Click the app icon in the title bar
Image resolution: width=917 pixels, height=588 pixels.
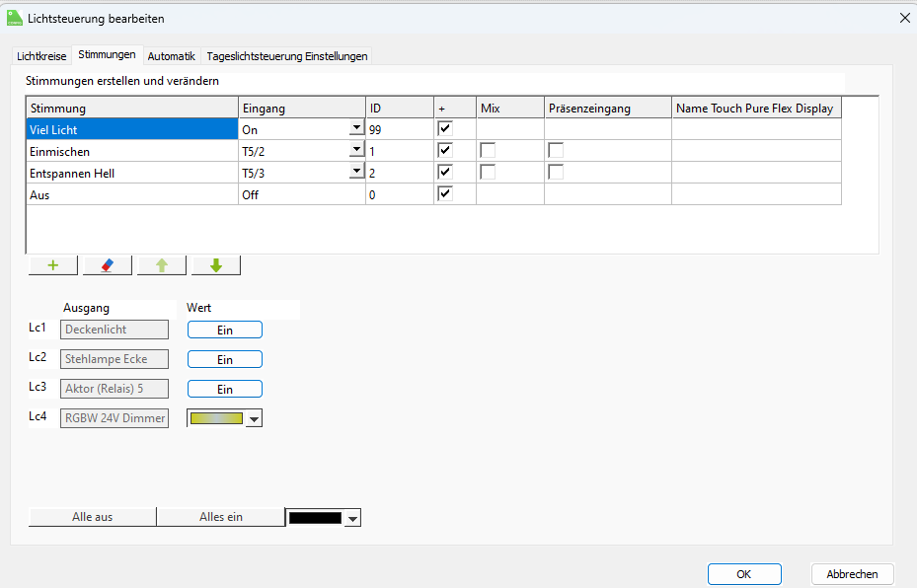tap(14, 18)
